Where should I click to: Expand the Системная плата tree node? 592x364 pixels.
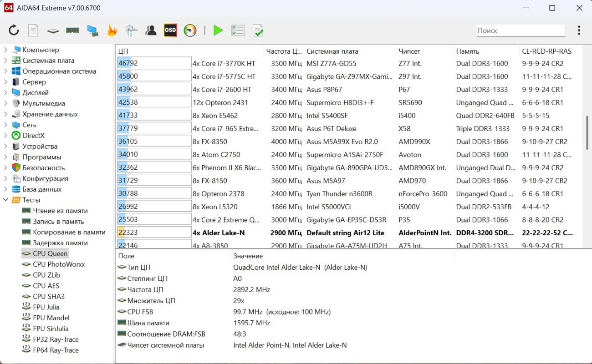coord(5,61)
